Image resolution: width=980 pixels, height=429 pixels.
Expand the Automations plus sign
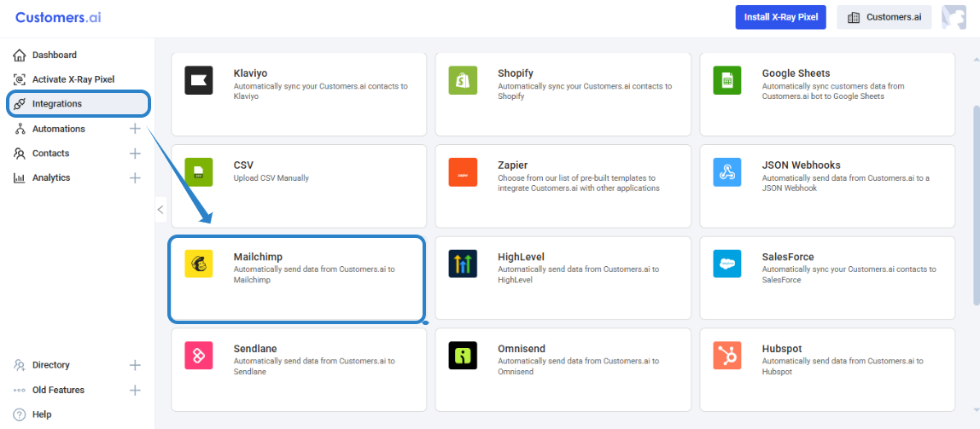tap(135, 129)
